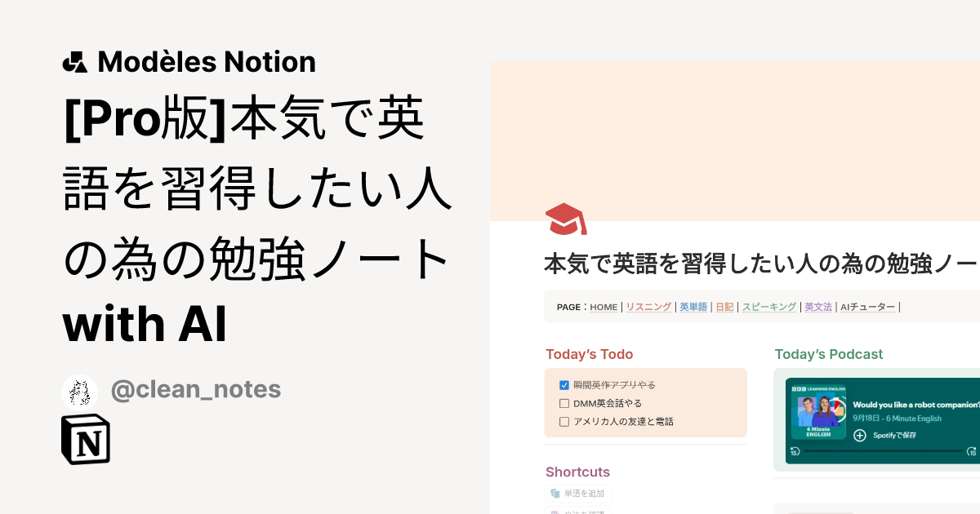Uncheck the 瞬間英作アプリやる todo item
This screenshot has height=514, width=980.
[563, 385]
